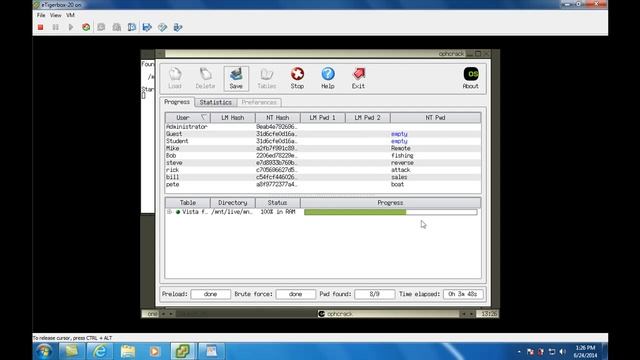Click the Load icon in ophcrack toolbar

click(175, 78)
